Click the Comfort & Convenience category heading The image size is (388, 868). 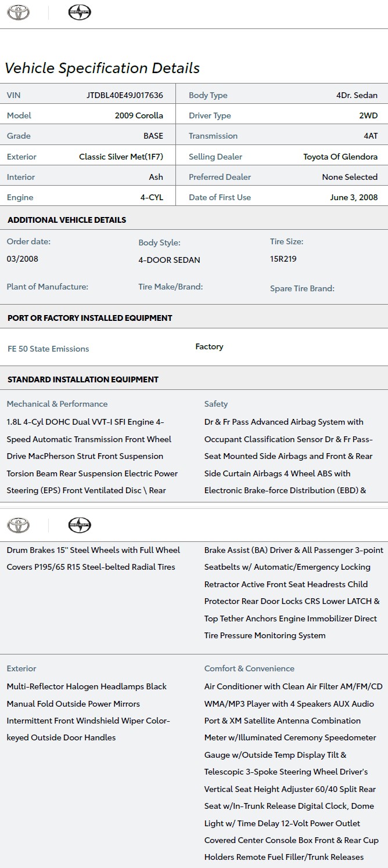(249, 668)
